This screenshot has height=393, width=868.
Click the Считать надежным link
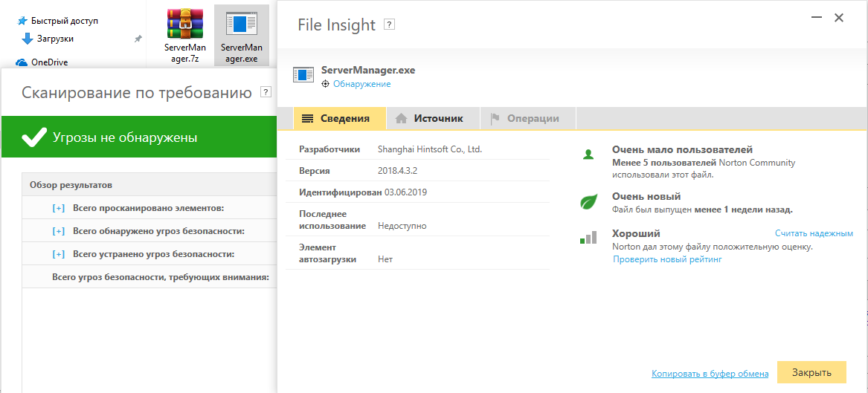(814, 233)
